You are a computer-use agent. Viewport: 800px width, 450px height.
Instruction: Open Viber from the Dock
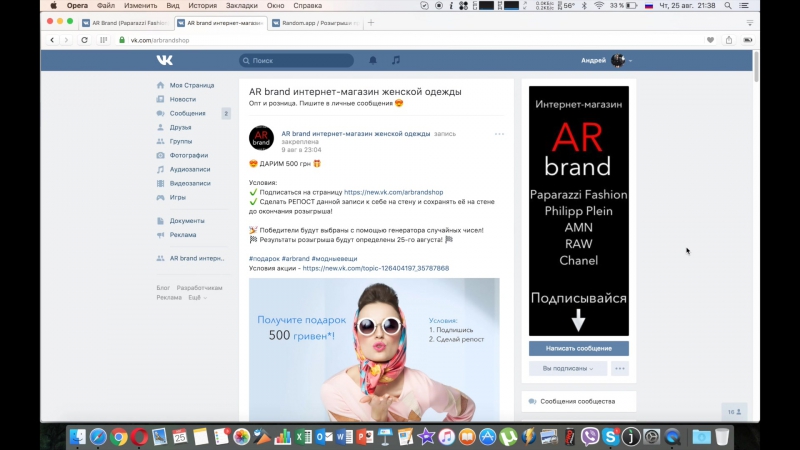click(x=590, y=437)
